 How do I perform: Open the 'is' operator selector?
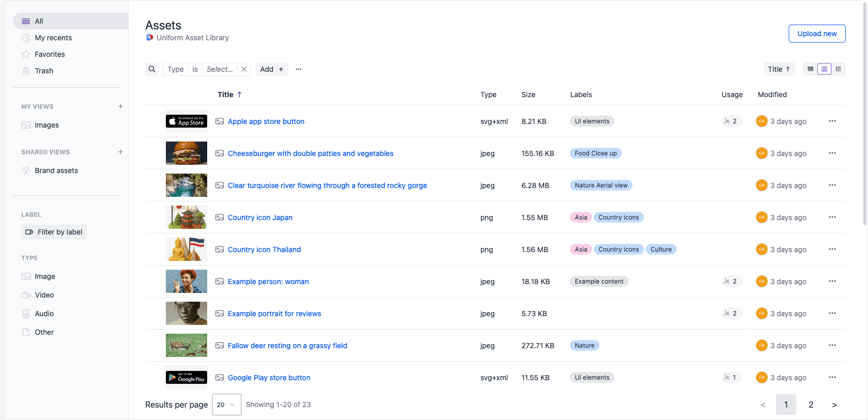195,69
